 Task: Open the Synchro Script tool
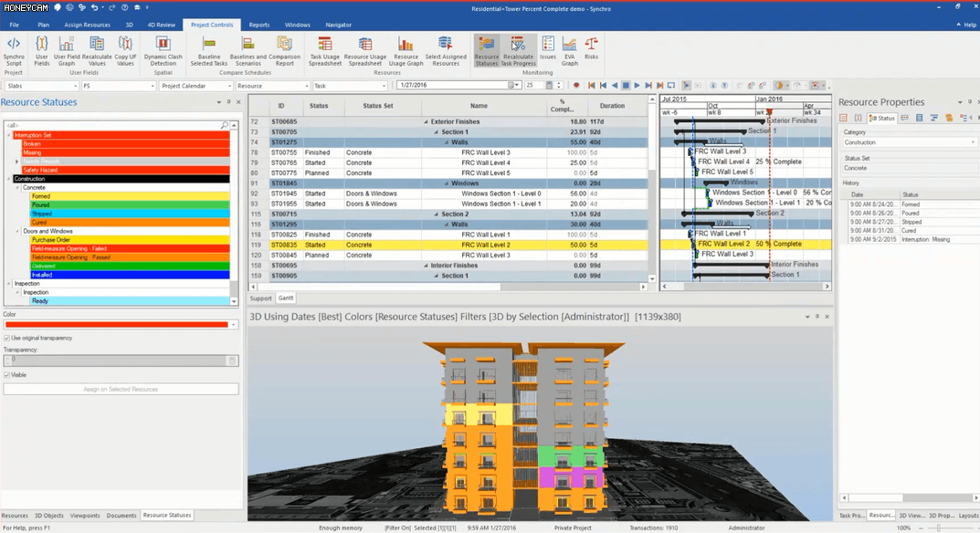(x=14, y=50)
